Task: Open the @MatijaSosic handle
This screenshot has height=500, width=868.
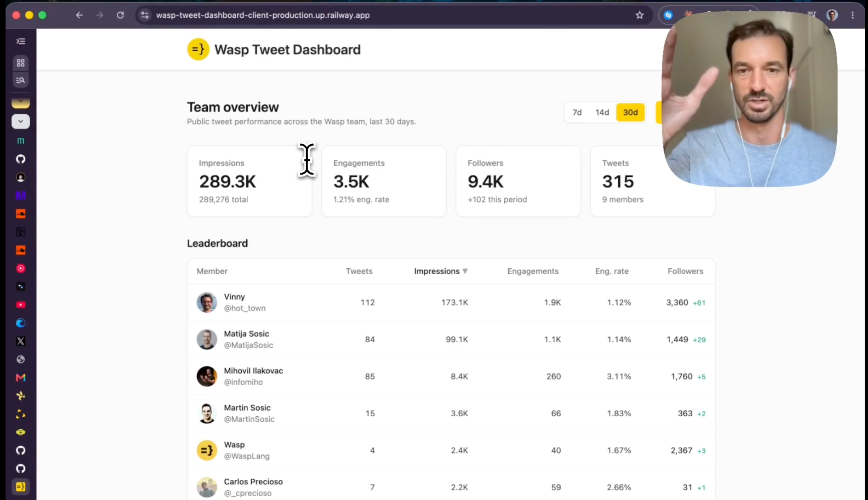Action: (x=249, y=345)
